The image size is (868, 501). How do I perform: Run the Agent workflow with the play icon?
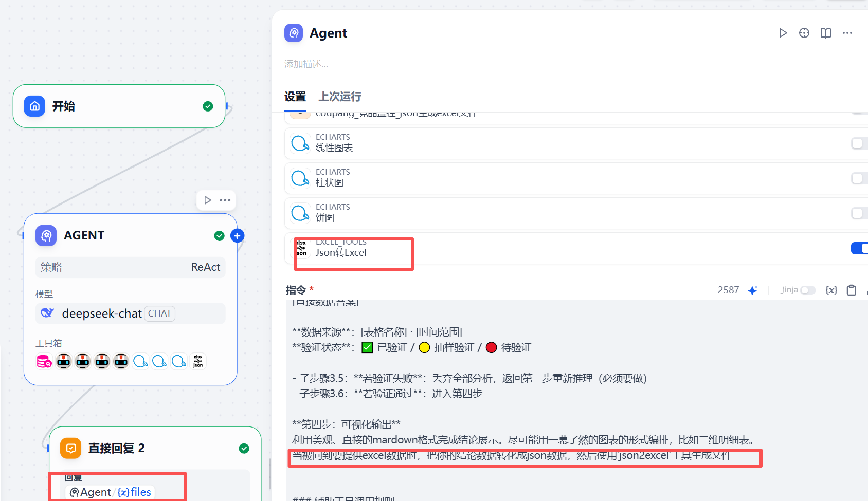(x=783, y=33)
